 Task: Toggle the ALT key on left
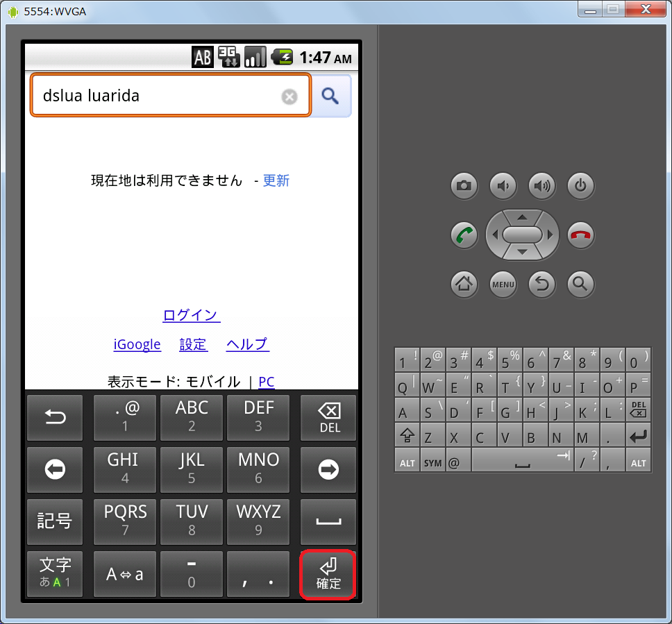(x=406, y=462)
